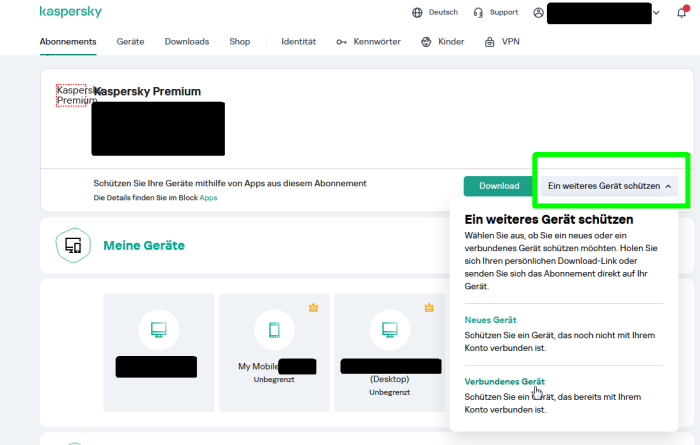Open the Shop tab

[x=240, y=42]
